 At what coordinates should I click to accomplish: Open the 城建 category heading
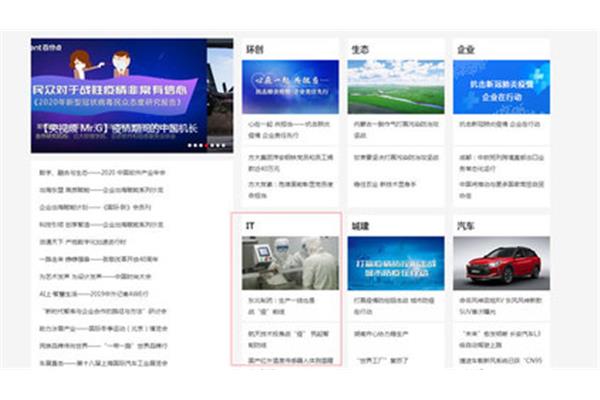pyautogui.click(x=360, y=226)
